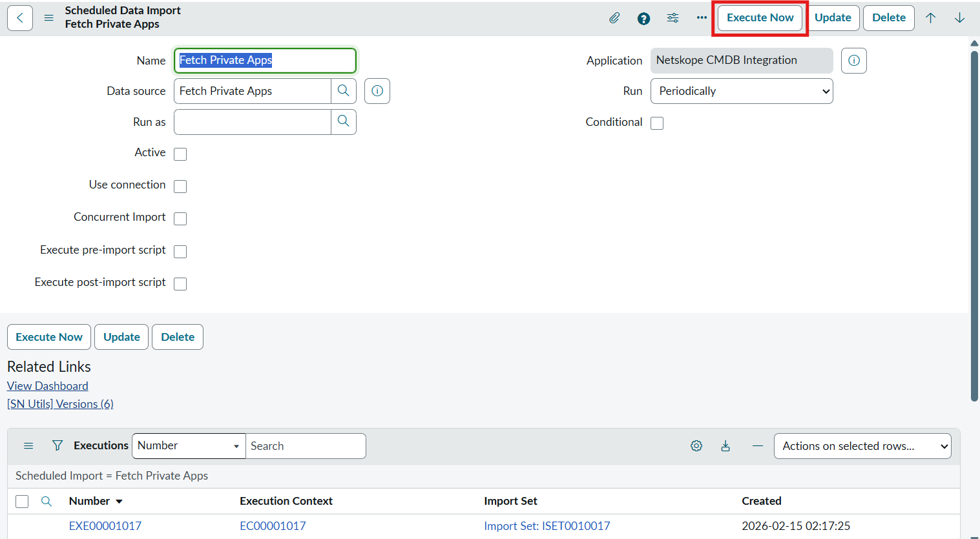Click Execute Now in the header
Image resolution: width=980 pixels, height=539 pixels.
click(x=760, y=18)
